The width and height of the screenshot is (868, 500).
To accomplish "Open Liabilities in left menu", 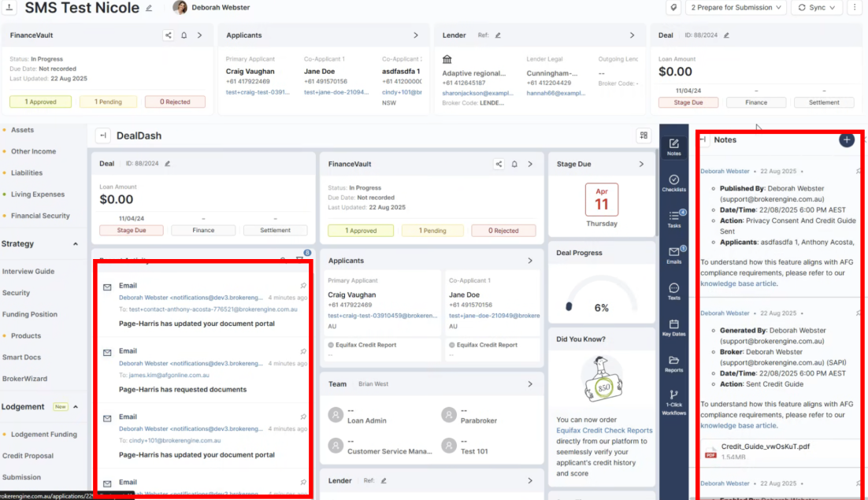I will point(27,173).
